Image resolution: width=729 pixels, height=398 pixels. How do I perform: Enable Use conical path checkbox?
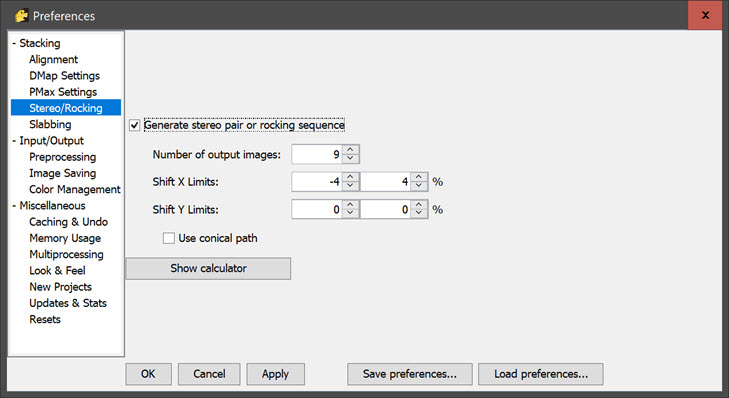tap(168, 238)
